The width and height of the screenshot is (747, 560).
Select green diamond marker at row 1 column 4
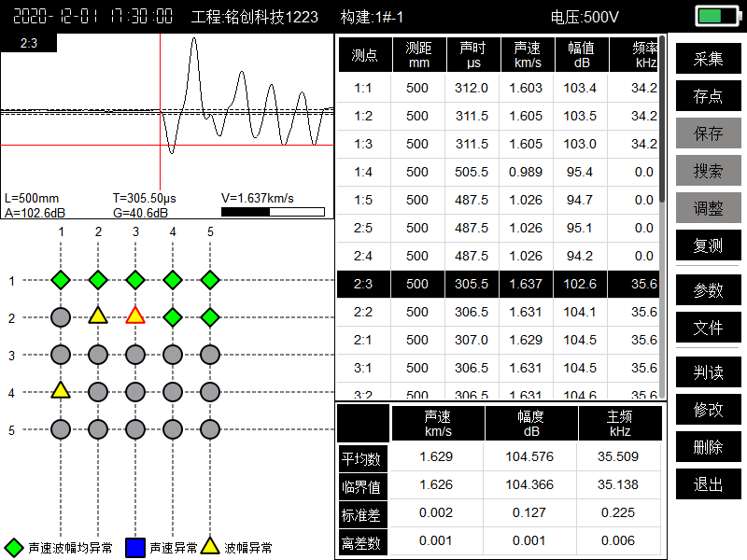173,280
